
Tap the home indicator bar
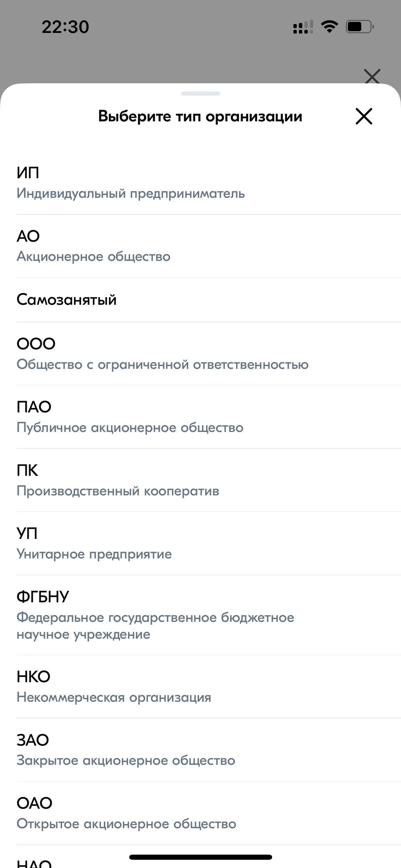(200, 857)
